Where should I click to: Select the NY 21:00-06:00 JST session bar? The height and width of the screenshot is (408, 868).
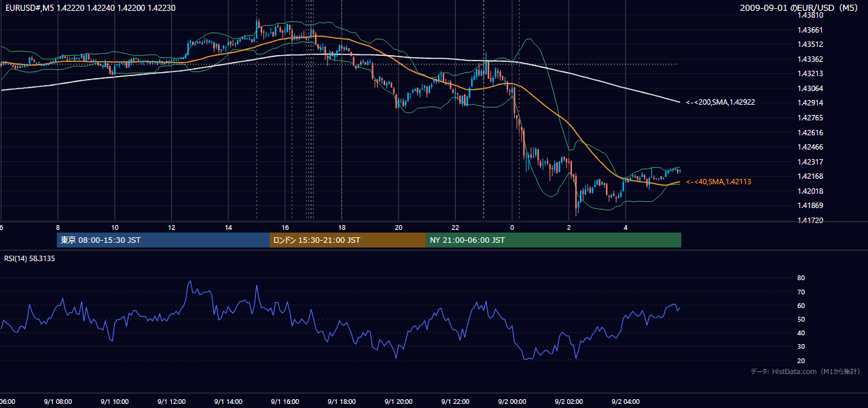click(554, 240)
